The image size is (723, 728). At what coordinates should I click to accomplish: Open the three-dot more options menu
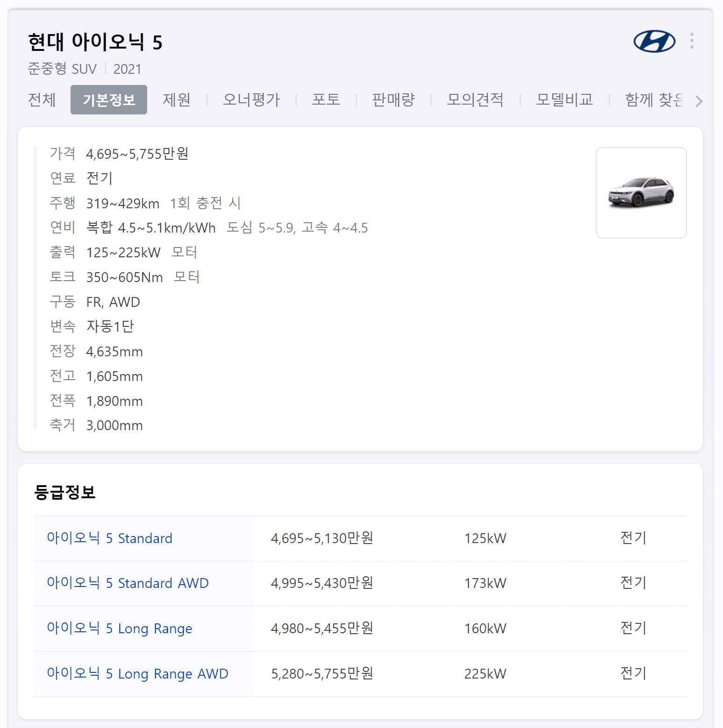click(x=692, y=41)
